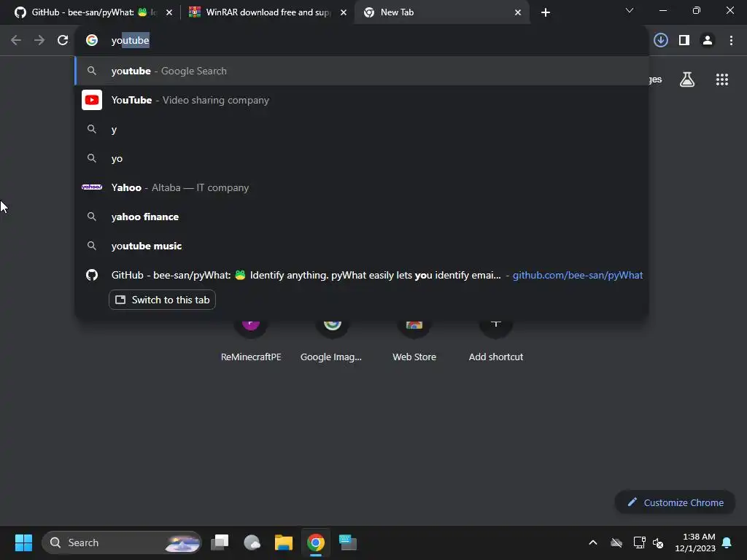Click the Yahoo logo icon

click(92, 187)
